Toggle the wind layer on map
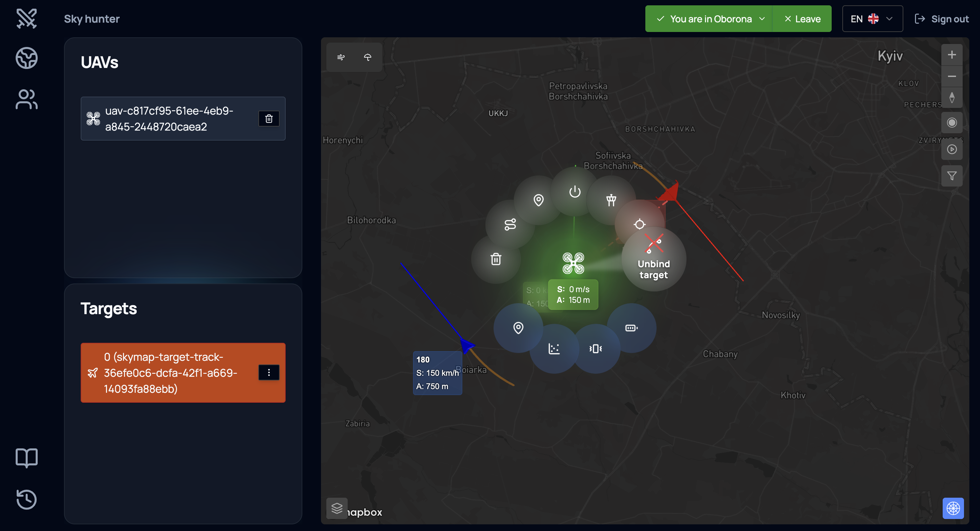Image resolution: width=980 pixels, height=531 pixels. click(341, 57)
